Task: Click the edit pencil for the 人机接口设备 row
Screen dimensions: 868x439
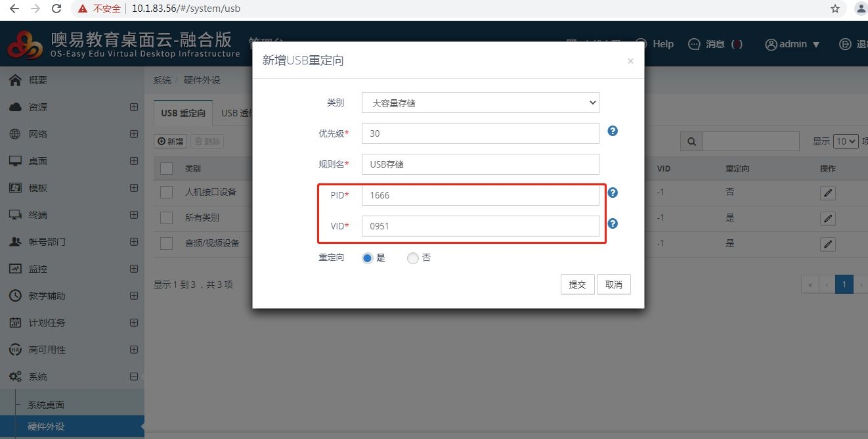Action: click(x=828, y=193)
